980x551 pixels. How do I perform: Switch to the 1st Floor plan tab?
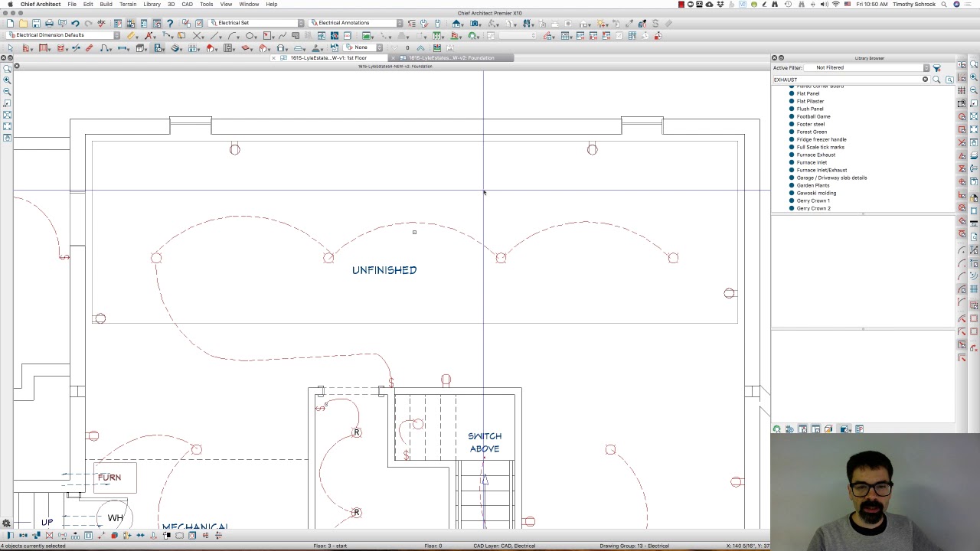[x=329, y=58]
